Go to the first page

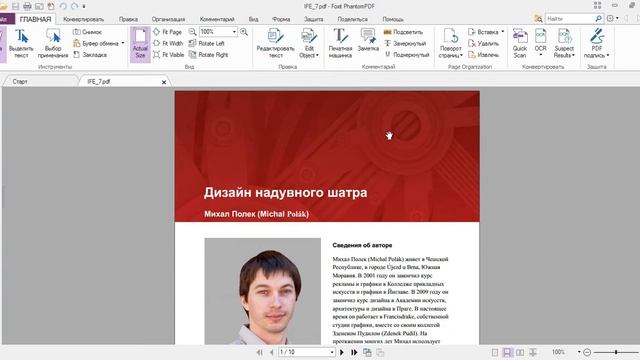click(260, 352)
